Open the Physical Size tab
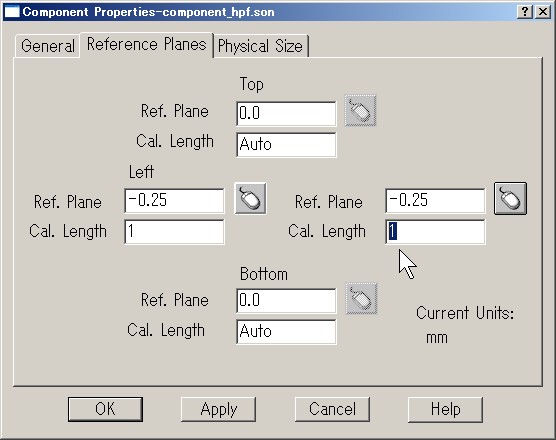The height and width of the screenshot is (440, 556). pyautogui.click(x=261, y=46)
